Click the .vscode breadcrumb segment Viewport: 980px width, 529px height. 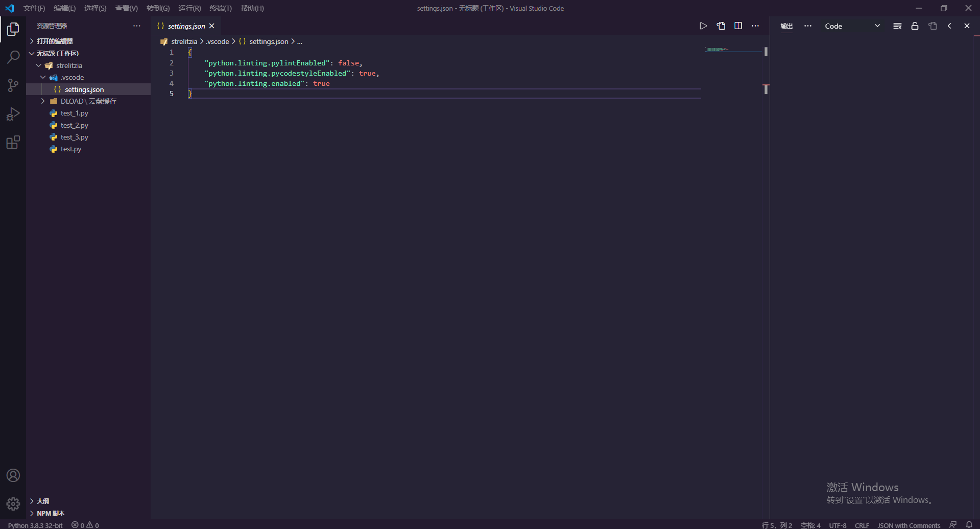(218, 41)
